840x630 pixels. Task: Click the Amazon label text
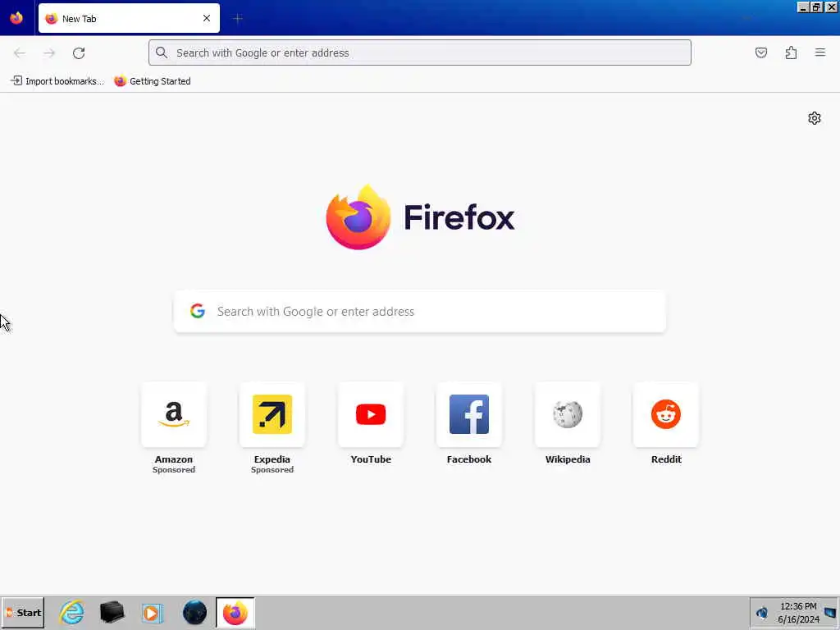pyautogui.click(x=174, y=459)
